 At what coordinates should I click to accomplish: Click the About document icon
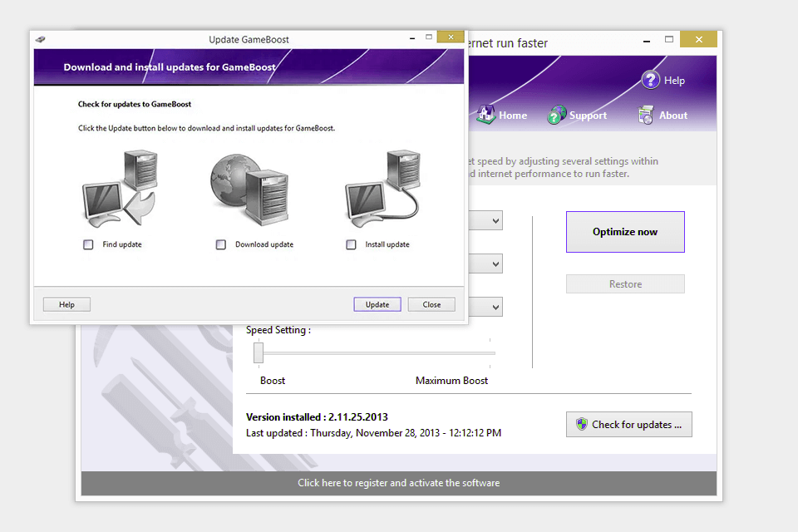[645, 115]
